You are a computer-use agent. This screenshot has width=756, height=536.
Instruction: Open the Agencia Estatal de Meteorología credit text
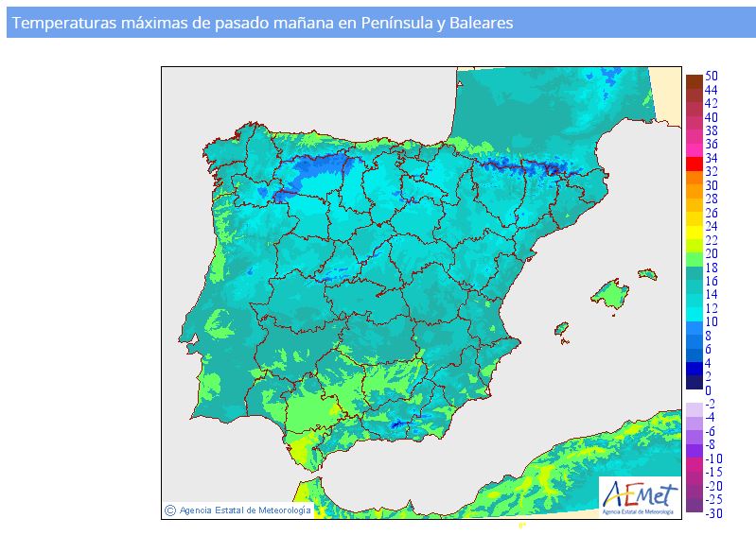[244, 510]
